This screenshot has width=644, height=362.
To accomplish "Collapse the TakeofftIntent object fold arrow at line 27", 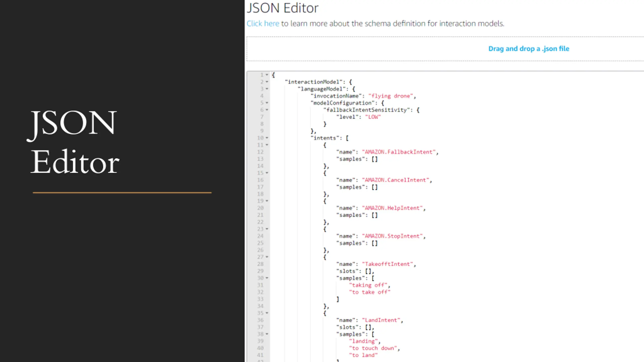I will (267, 257).
